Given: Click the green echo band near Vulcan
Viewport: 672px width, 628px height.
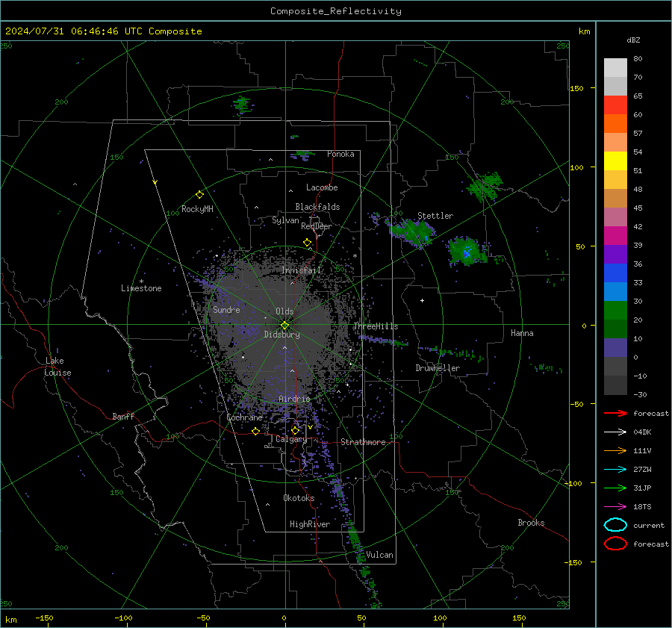Looking at the screenshot, I should coord(355,538).
